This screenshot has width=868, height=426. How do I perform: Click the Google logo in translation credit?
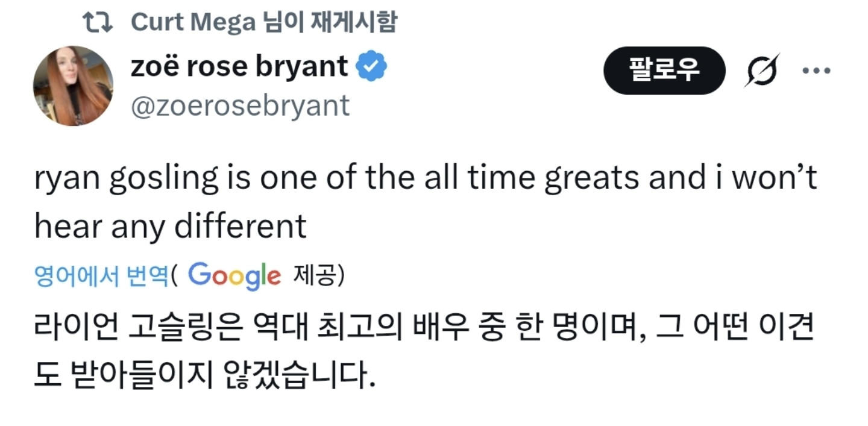point(234,276)
